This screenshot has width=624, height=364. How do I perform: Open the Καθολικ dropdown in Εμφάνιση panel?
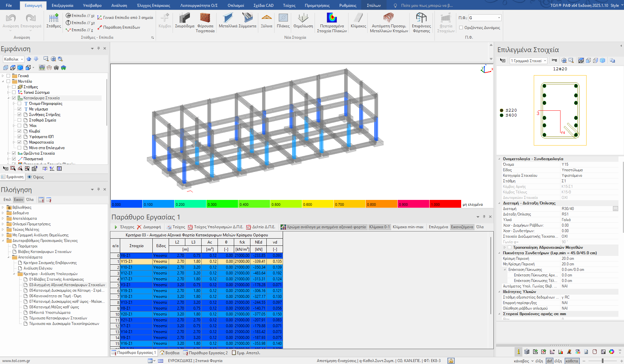click(14, 59)
